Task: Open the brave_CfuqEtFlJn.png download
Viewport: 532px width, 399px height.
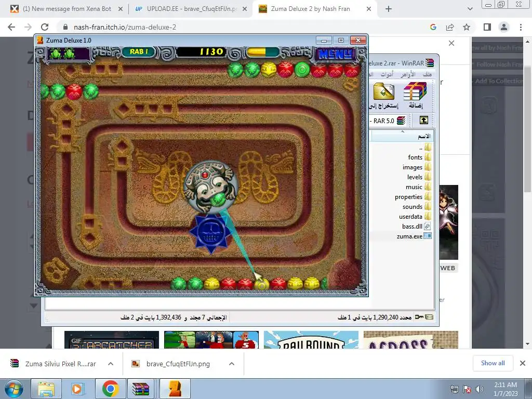Action: [171, 364]
